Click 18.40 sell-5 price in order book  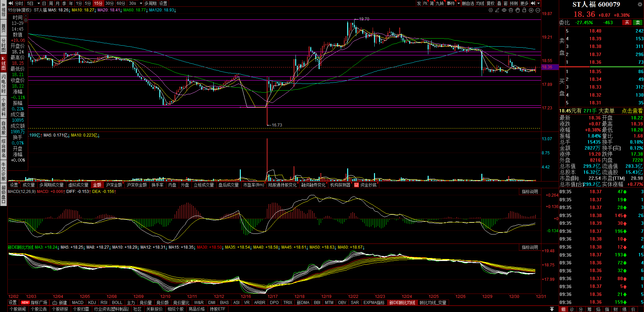[x=595, y=31]
